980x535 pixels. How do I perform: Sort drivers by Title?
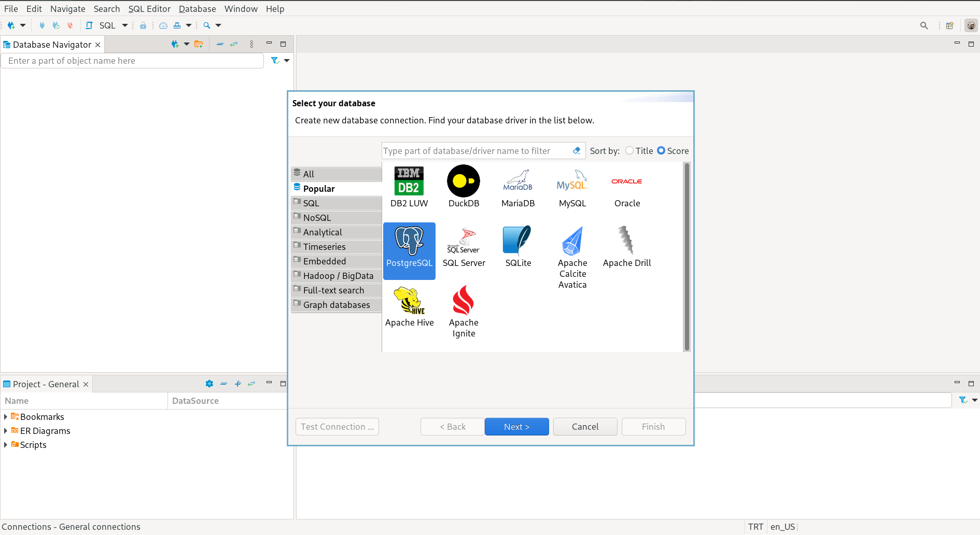click(639, 151)
